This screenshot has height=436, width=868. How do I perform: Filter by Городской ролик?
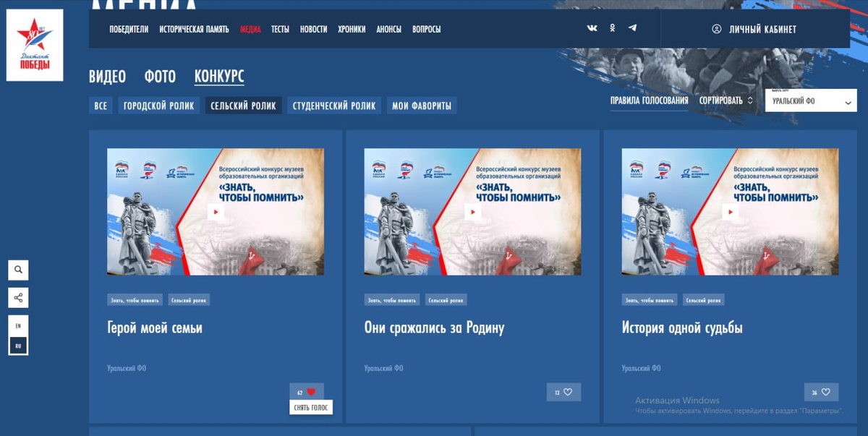point(158,106)
